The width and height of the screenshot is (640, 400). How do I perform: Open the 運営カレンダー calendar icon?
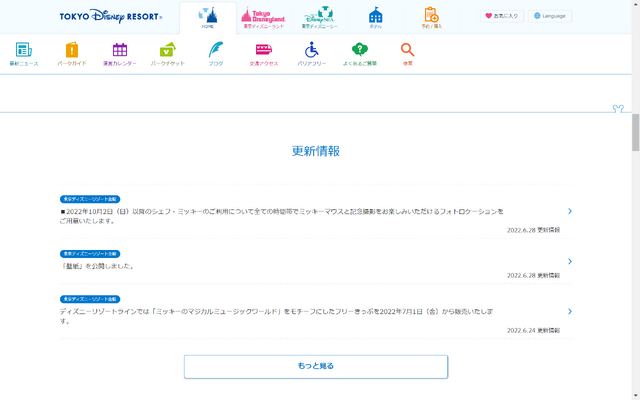[x=120, y=50]
